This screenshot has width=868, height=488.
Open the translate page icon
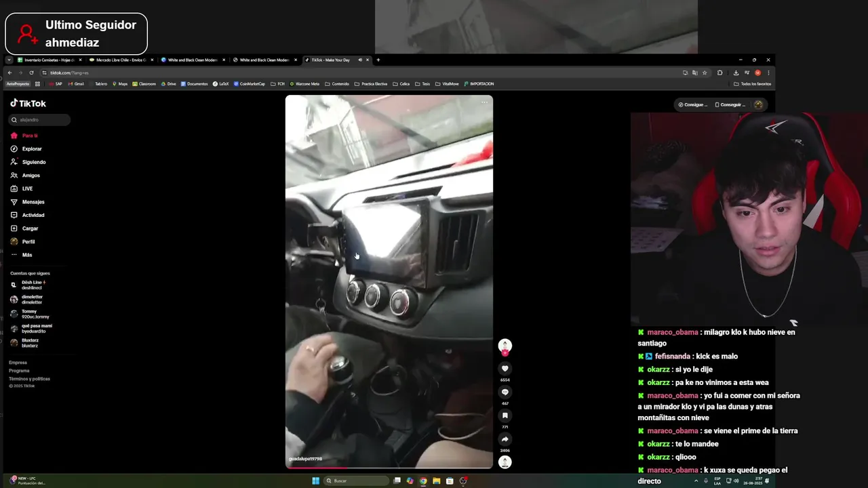pyautogui.click(x=695, y=73)
